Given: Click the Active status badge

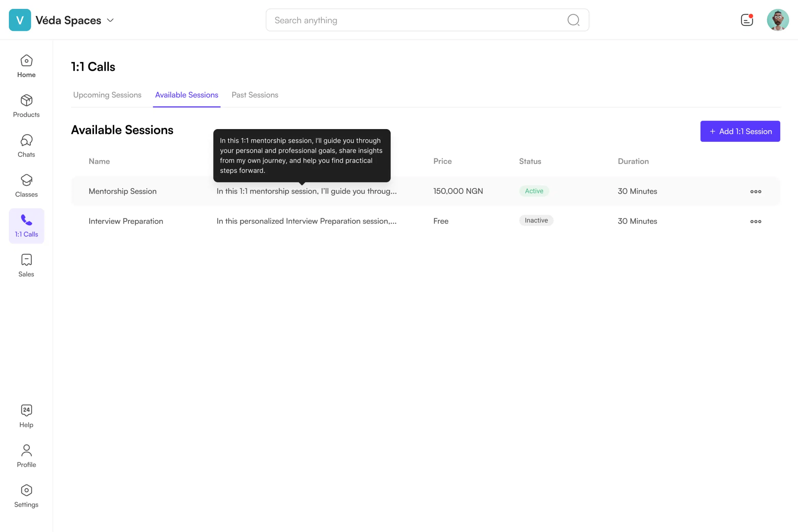Looking at the screenshot, I should pos(534,191).
